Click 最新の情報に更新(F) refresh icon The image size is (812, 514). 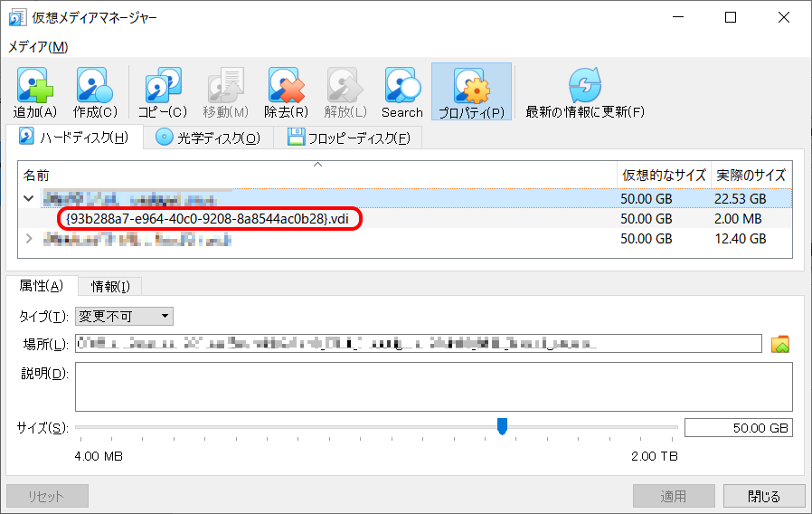[x=585, y=86]
